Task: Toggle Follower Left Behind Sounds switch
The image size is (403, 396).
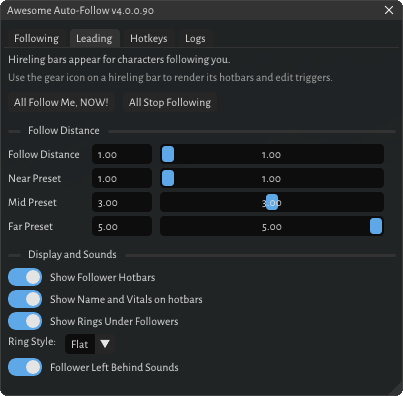Action: coord(25,367)
